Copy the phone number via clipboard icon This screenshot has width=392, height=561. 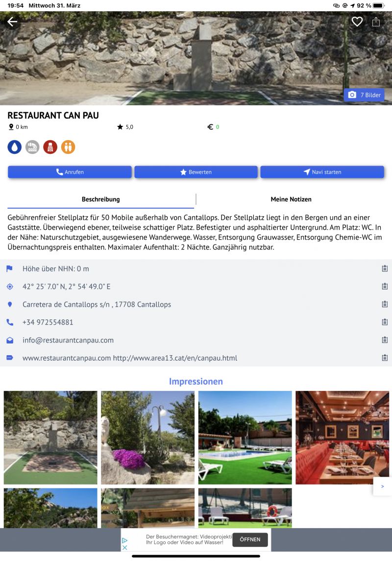[x=385, y=322]
